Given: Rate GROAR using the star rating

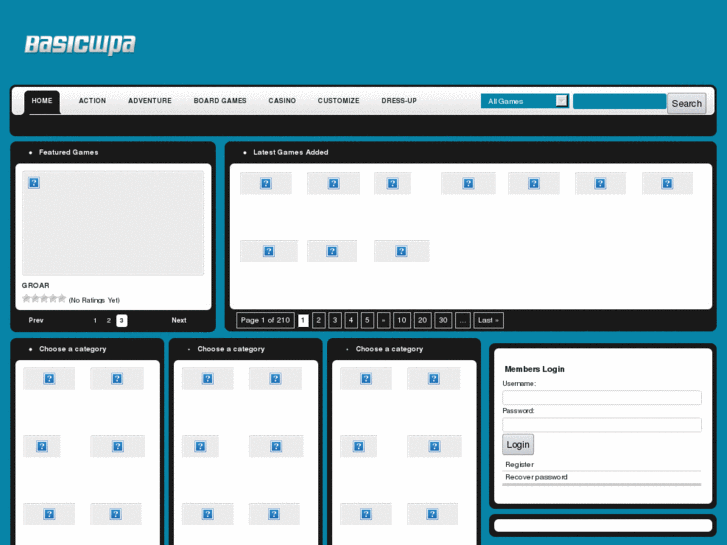Looking at the screenshot, I should pos(44,298).
